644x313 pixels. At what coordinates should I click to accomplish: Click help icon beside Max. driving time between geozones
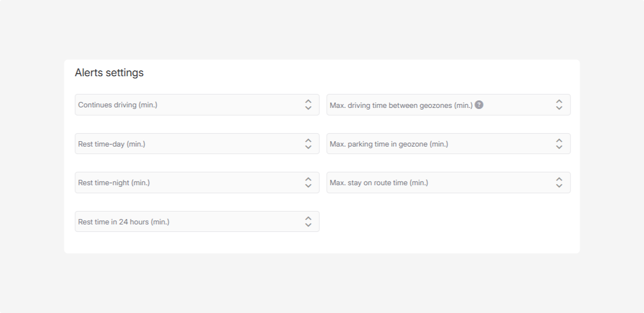(479, 105)
